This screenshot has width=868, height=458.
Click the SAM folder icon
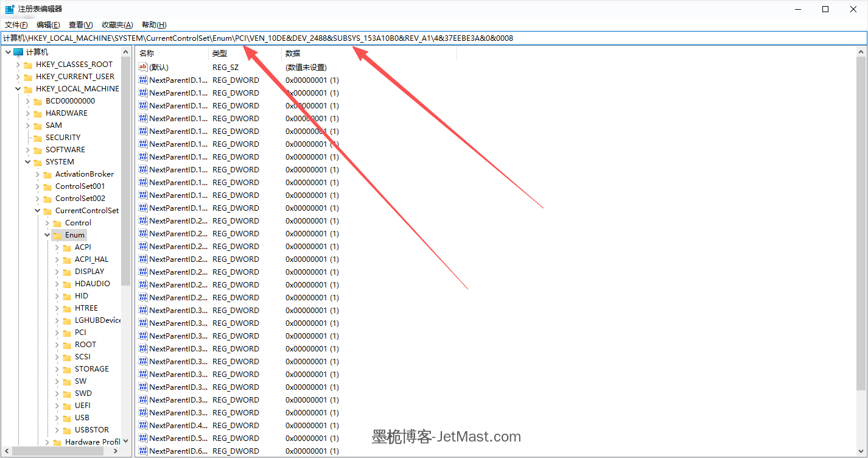[38, 125]
